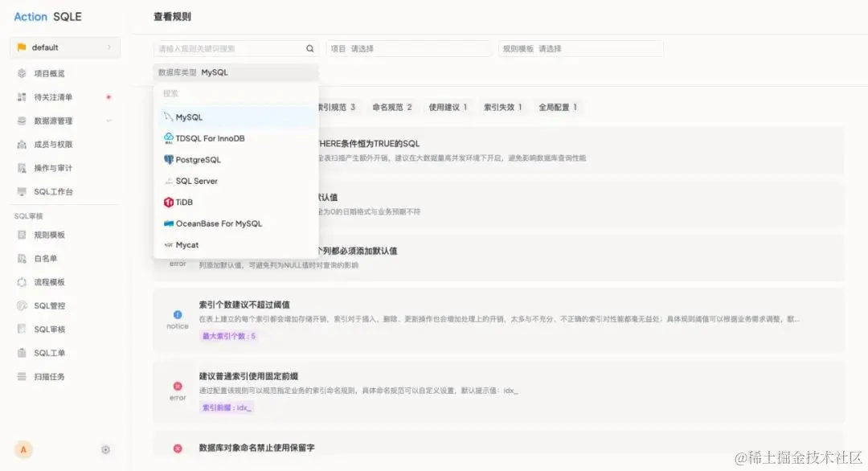Click the search magnifier icon in rule search
This screenshot has width=868, height=471.
click(310, 49)
